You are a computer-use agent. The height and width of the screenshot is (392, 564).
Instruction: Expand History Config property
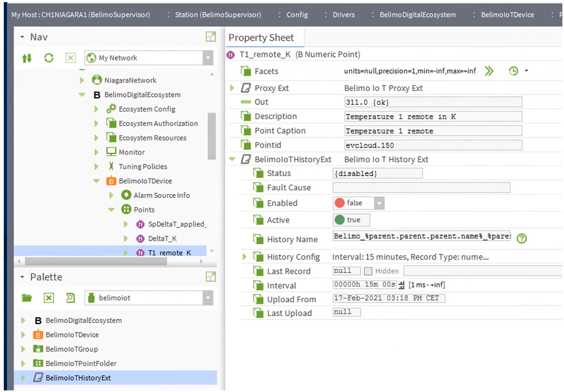(x=245, y=256)
